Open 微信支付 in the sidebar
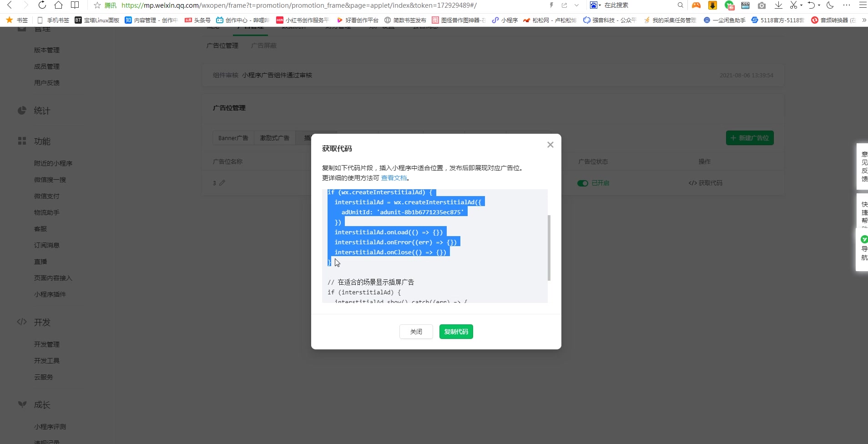Viewport: 868px width, 444px height. [x=47, y=196]
